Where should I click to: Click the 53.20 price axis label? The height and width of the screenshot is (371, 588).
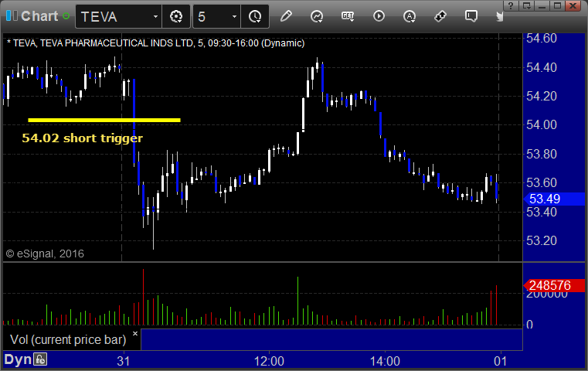[542, 240]
